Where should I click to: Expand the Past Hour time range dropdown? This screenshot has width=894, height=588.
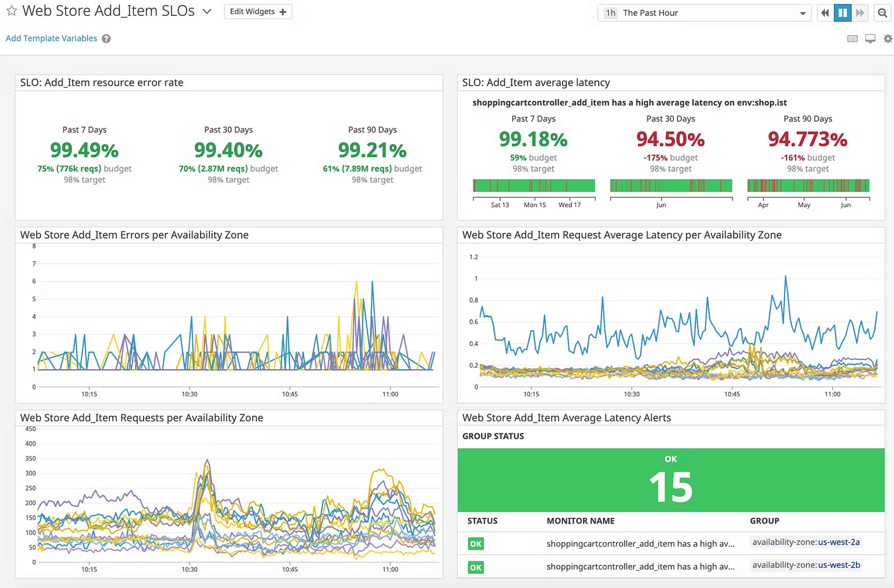click(704, 13)
